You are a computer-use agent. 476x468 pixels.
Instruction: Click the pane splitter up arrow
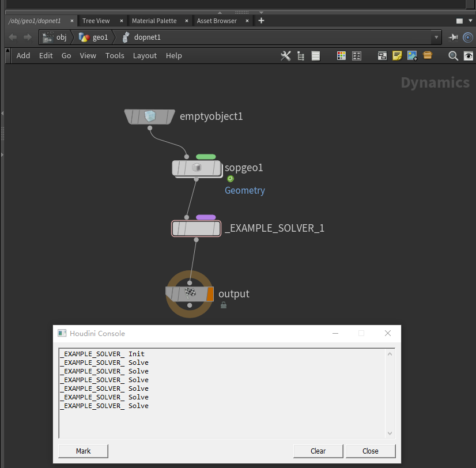tap(220, 13)
